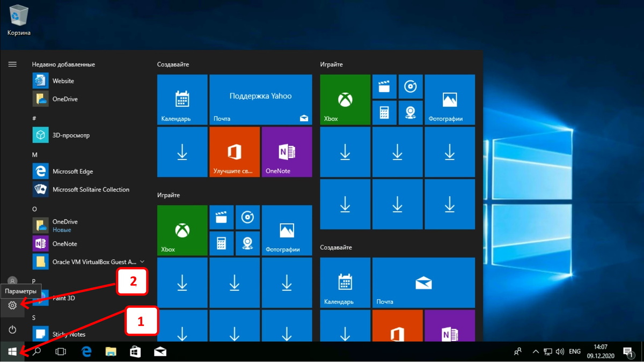This screenshot has width=644, height=362.
Task: Open the Action Center notification icon
Action: (x=628, y=352)
